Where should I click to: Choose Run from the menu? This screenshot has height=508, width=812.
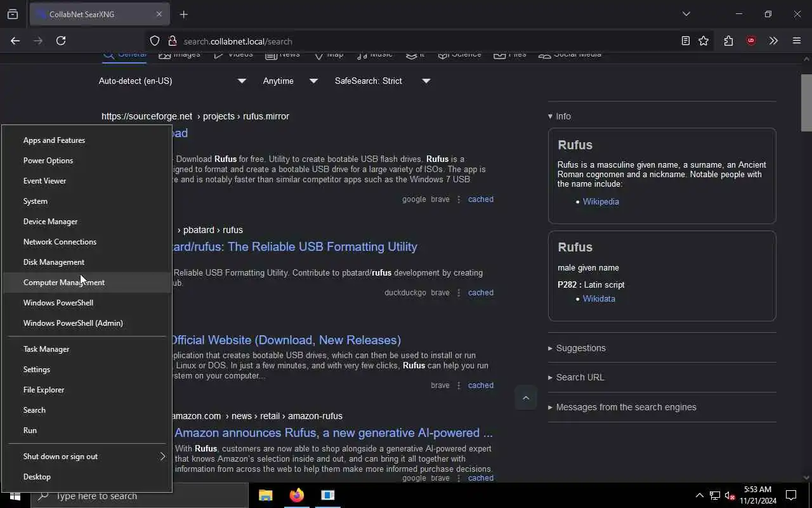coord(88,431)
